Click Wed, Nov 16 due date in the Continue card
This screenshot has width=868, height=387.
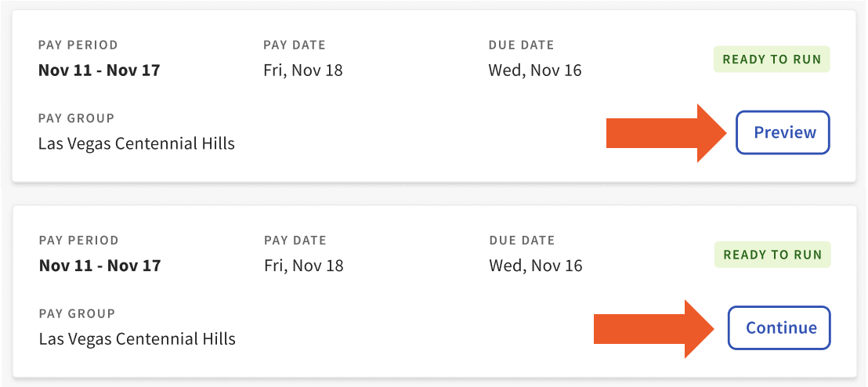(x=536, y=266)
